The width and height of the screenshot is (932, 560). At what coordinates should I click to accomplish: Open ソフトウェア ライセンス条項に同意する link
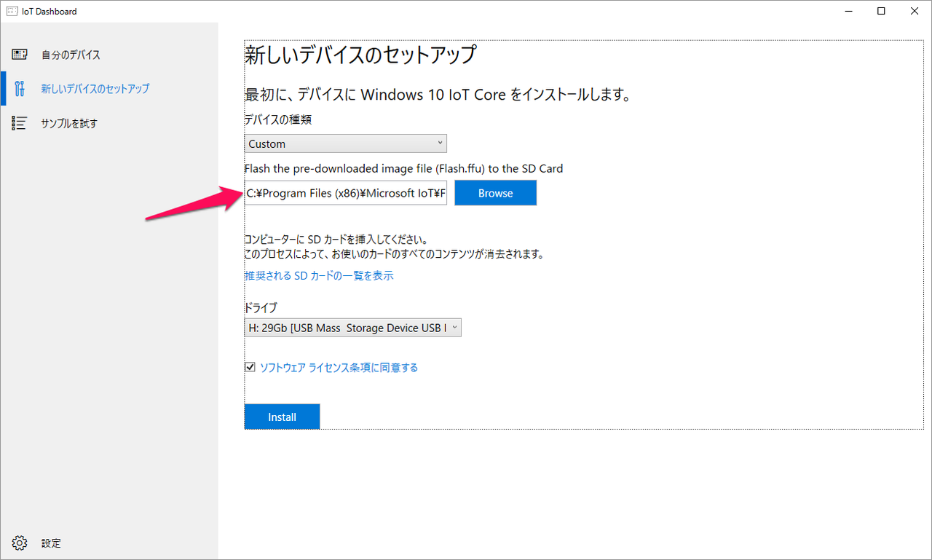(339, 368)
